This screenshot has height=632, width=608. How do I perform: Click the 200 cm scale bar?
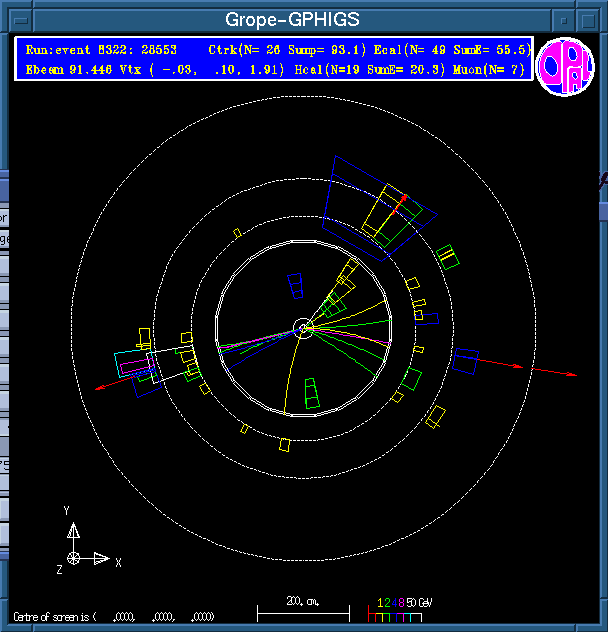coord(303,607)
